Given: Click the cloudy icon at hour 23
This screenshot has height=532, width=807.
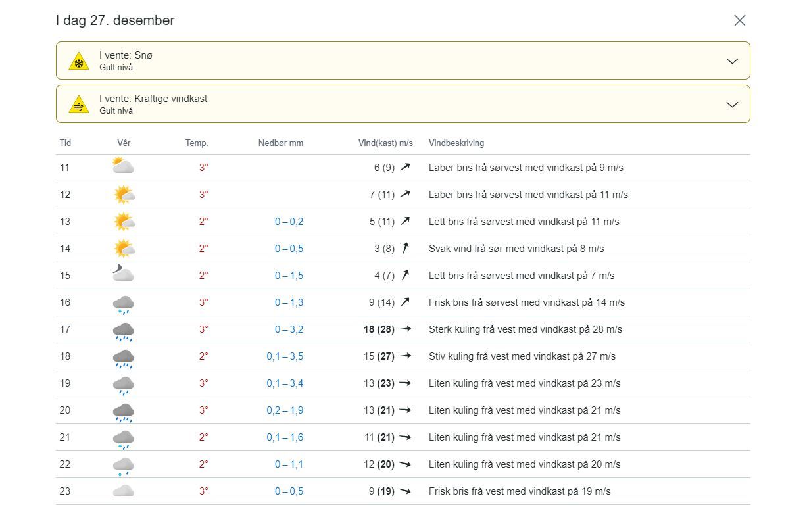Looking at the screenshot, I should point(123,491).
